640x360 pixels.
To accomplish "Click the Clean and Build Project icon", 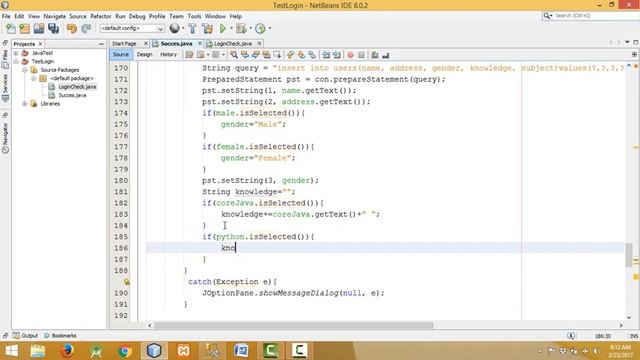I will pyautogui.click(x=207, y=29).
